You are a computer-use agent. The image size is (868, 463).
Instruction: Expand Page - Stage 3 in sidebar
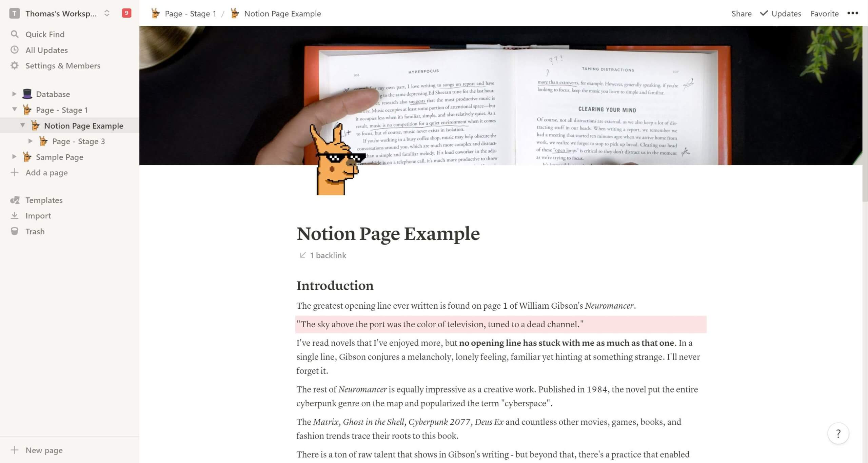tap(31, 141)
